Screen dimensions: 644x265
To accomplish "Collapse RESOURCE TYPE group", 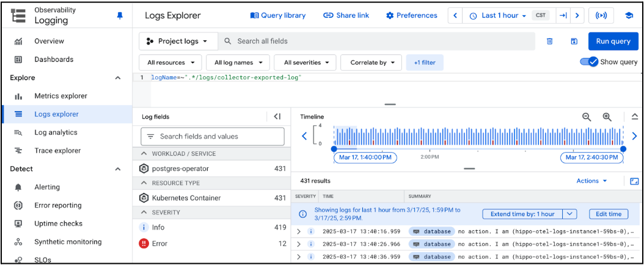I will point(144,183).
